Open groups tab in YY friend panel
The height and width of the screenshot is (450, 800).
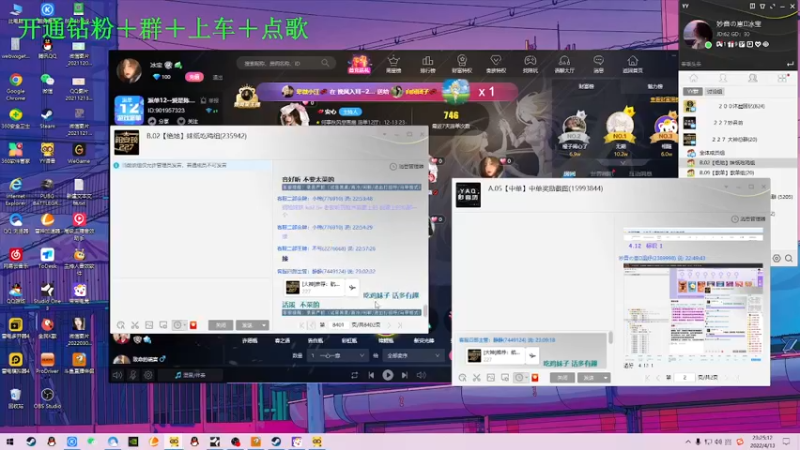point(753,78)
